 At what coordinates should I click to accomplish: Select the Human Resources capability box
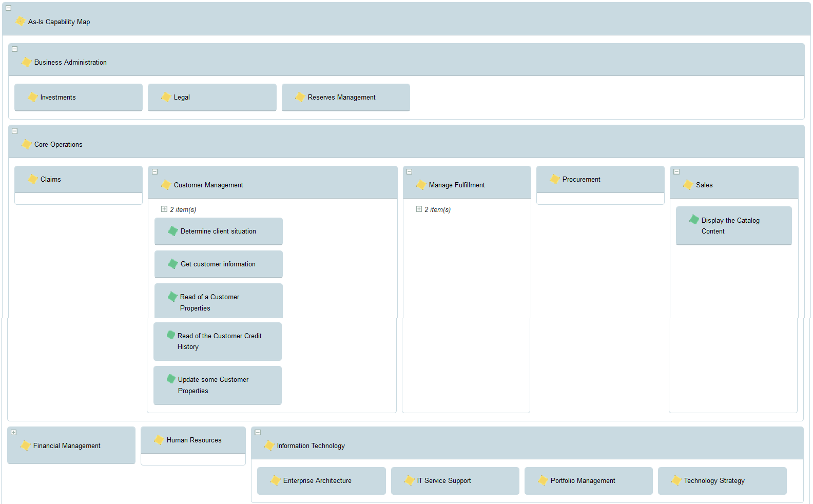coord(193,440)
